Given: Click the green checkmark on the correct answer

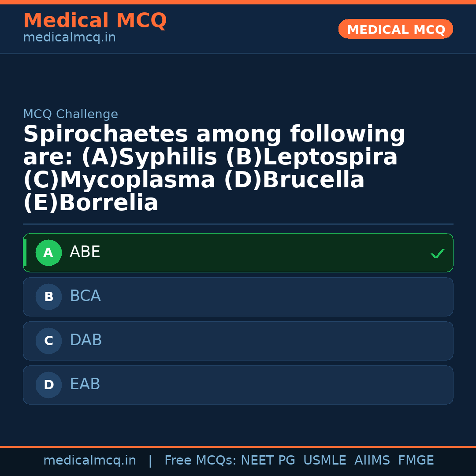Looking at the screenshot, I should 437,253.
